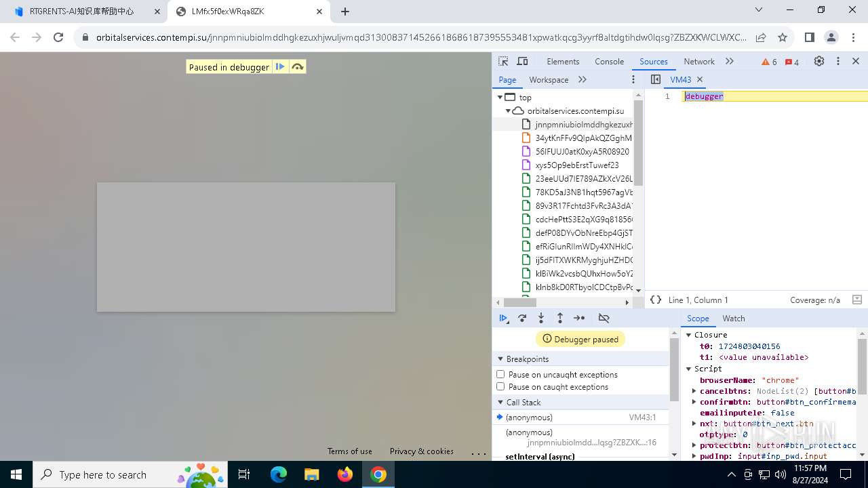Expand the confirmbtn variable
The height and width of the screenshot is (488, 868).
coord(694,402)
